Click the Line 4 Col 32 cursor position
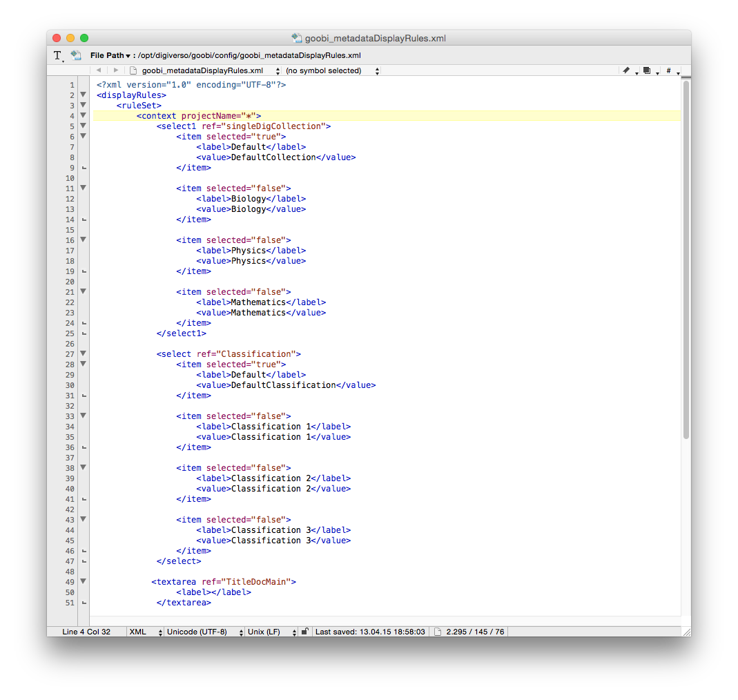Image resolution: width=738 pixels, height=700 pixels. (86, 632)
